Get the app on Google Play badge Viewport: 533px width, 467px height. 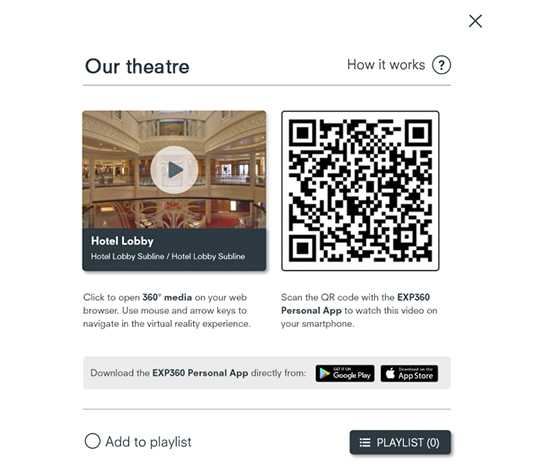click(345, 374)
